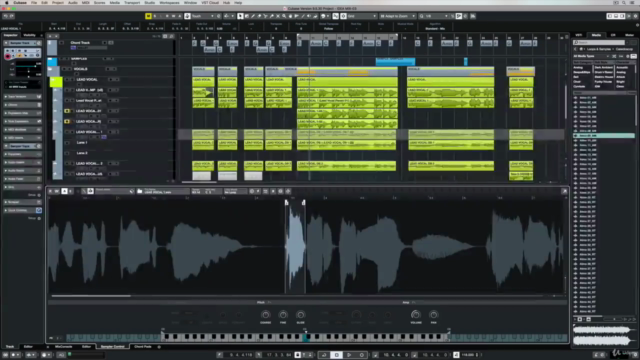Toggle monitor on the LEAD VOCAL track
This screenshot has height=360, width=640.
tap(116, 79)
